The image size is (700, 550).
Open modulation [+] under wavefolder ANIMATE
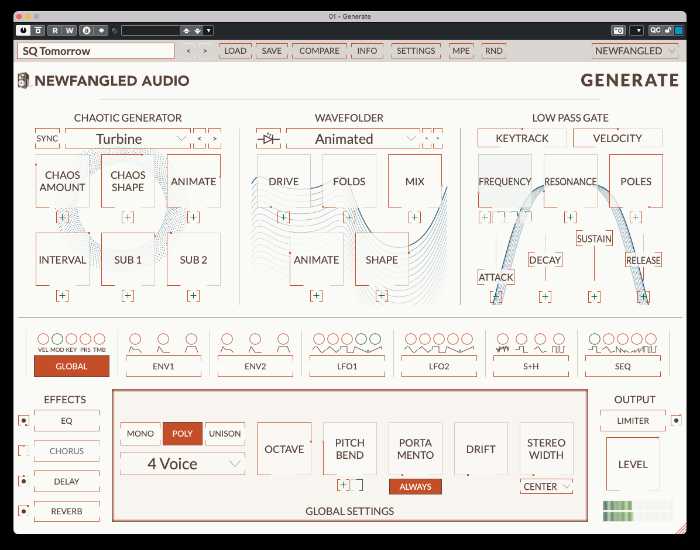[x=316, y=296]
